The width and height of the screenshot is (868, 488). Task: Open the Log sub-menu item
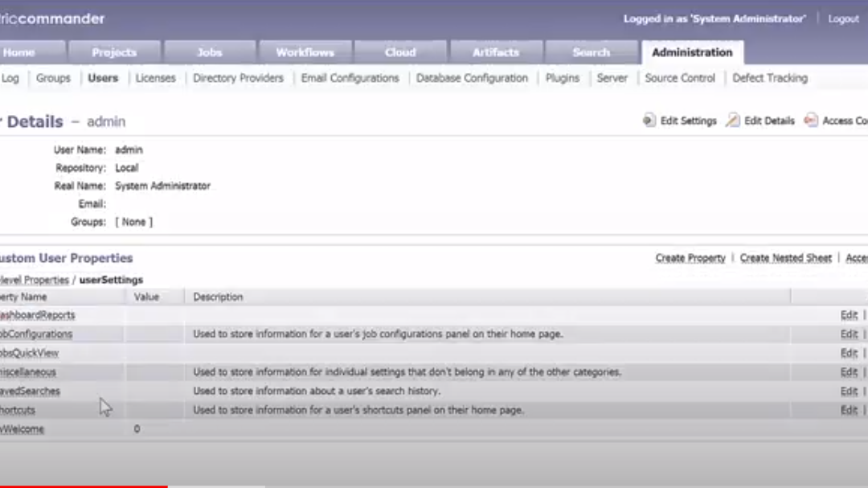coord(10,78)
